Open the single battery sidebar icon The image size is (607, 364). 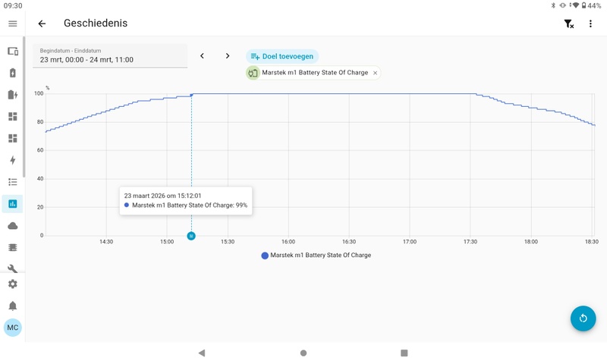tap(13, 73)
